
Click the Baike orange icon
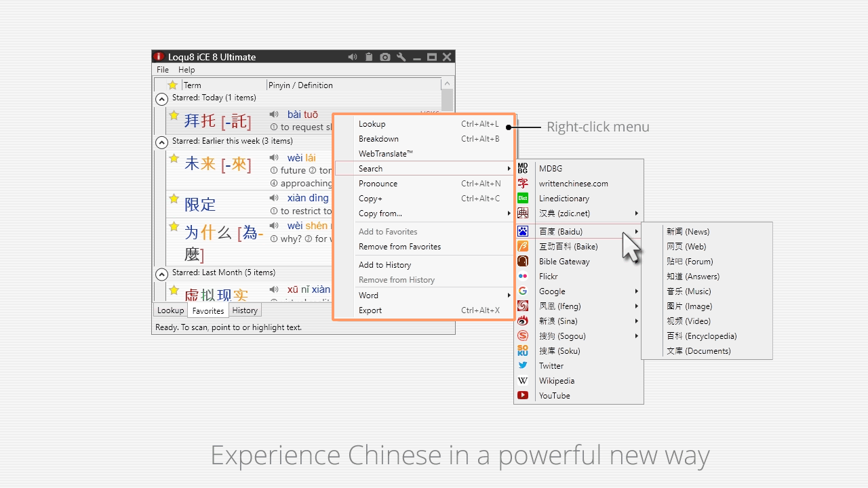523,246
